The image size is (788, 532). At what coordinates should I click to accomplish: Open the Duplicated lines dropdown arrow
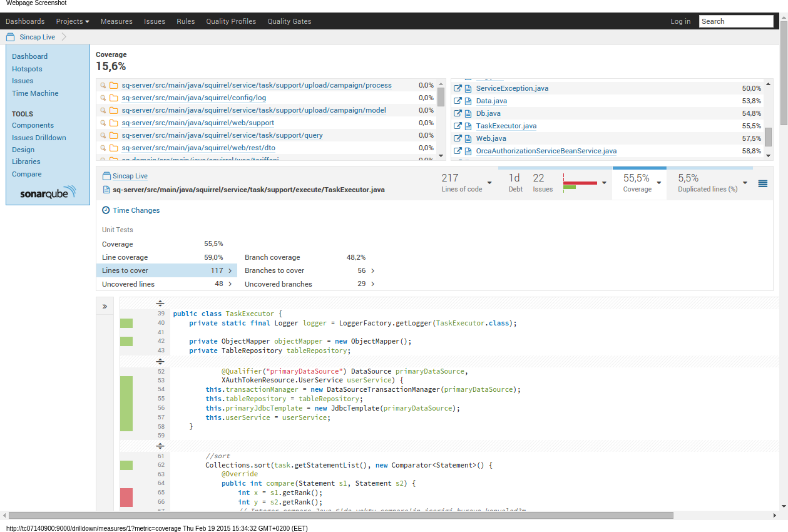[x=745, y=183]
